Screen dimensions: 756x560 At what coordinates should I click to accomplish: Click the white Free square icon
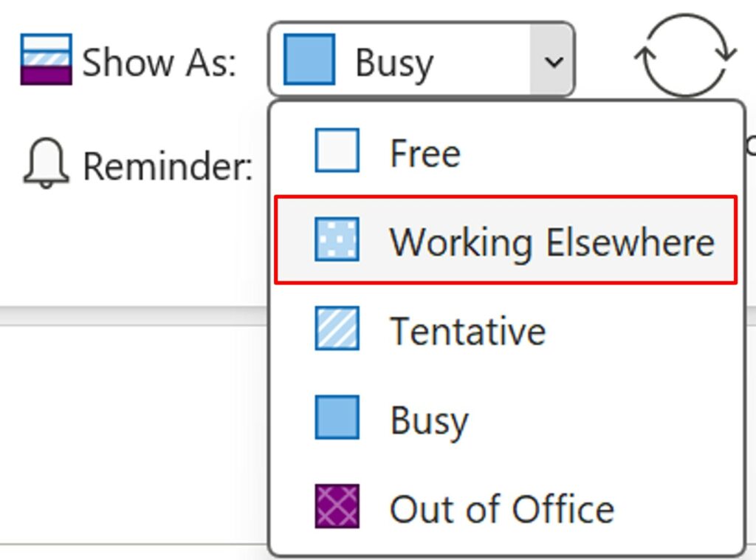[x=336, y=151]
